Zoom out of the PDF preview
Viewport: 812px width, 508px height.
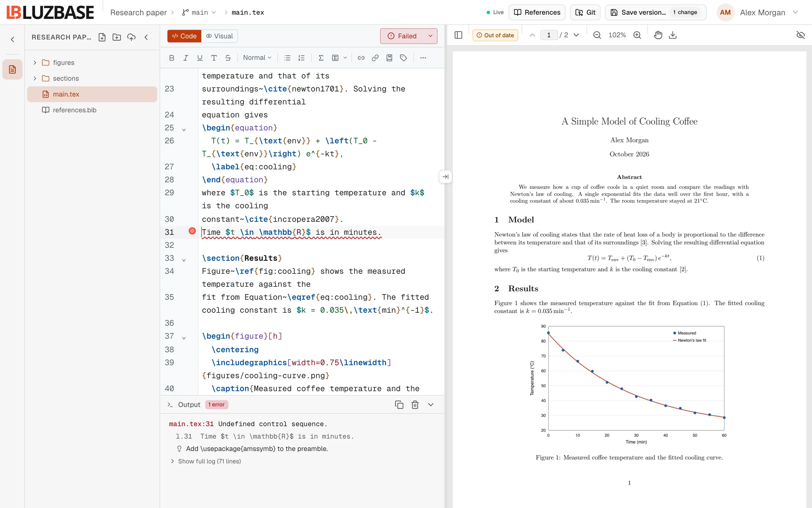coord(597,35)
